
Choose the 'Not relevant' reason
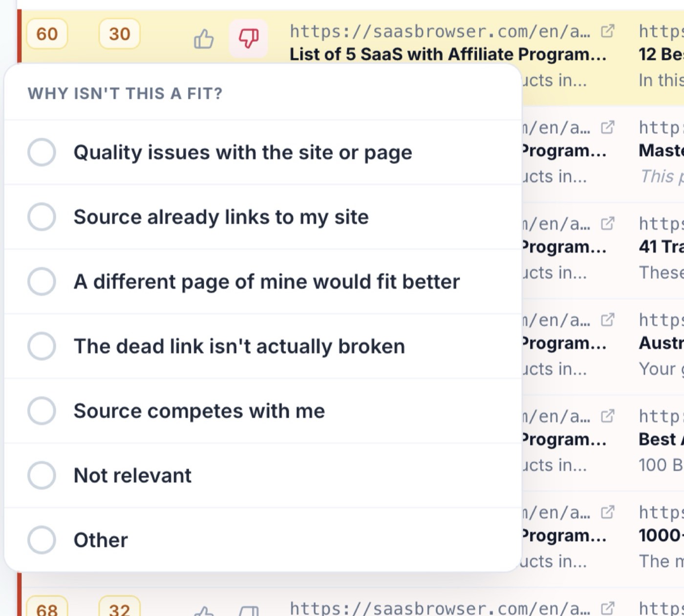[263, 475]
